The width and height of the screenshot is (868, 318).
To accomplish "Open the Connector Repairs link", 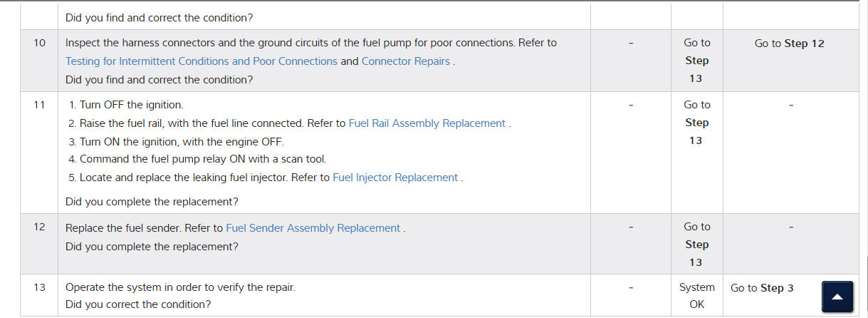I will (406, 61).
